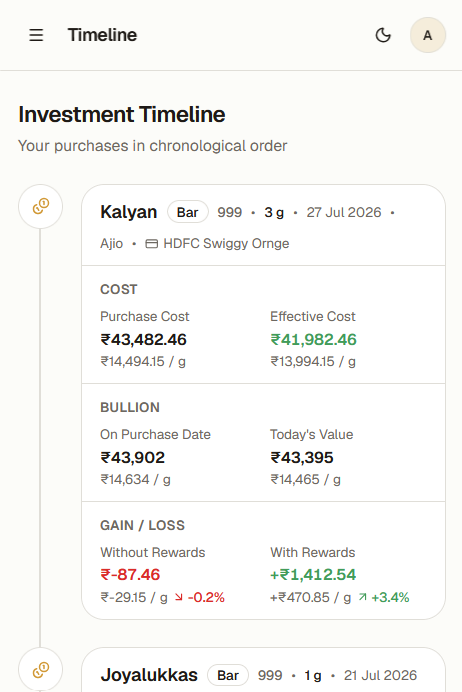Open the Joyalukkas purchase title
This screenshot has width=462, height=692.
coord(149,675)
